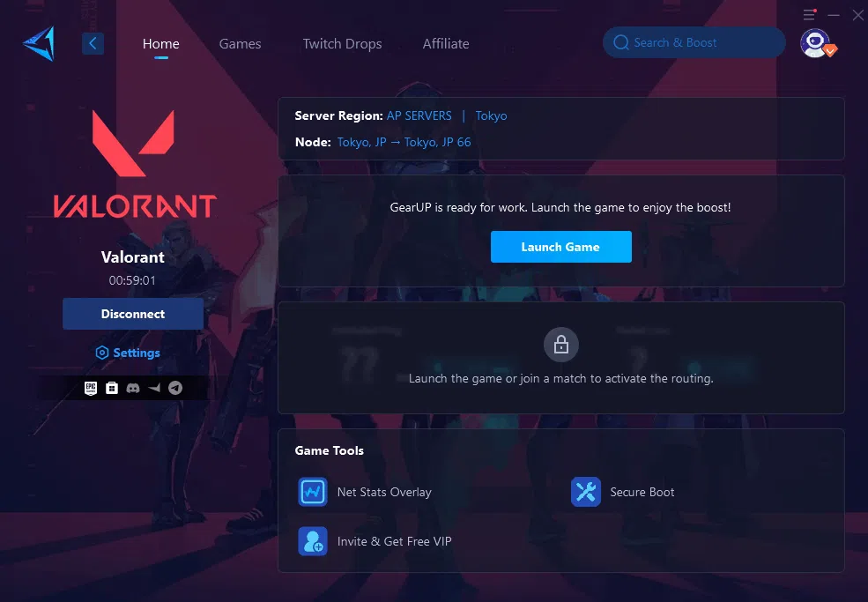This screenshot has width=868, height=602.
Task: Click the Disconnect button
Action: (x=133, y=314)
